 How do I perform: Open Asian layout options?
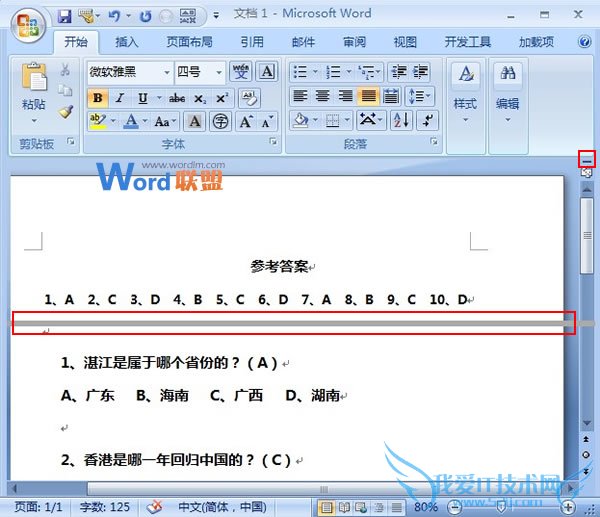tap(370, 120)
